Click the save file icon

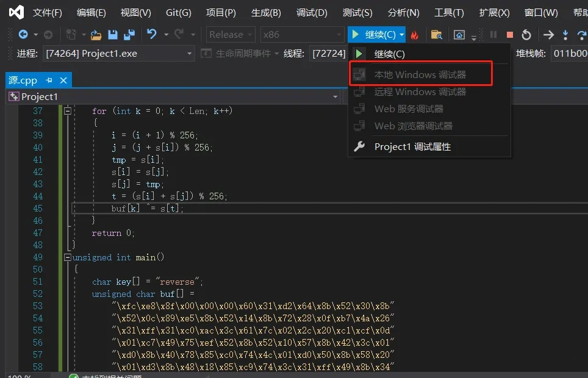click(x=113, y=35)
